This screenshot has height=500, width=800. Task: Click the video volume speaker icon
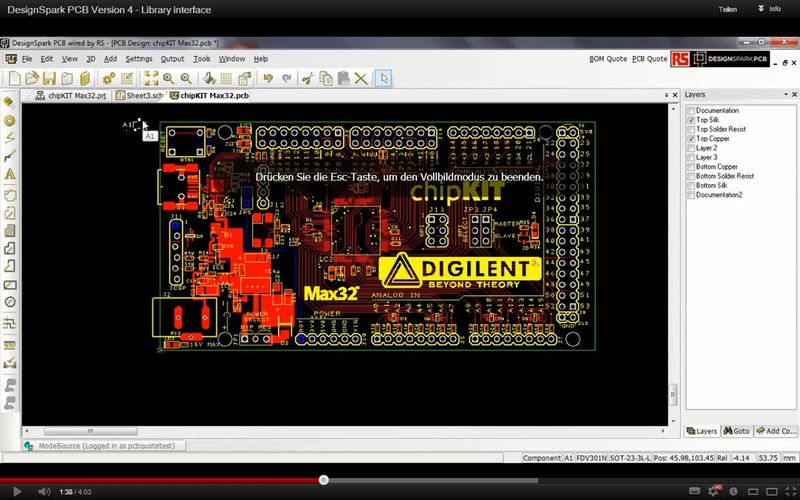pos(44,491)
